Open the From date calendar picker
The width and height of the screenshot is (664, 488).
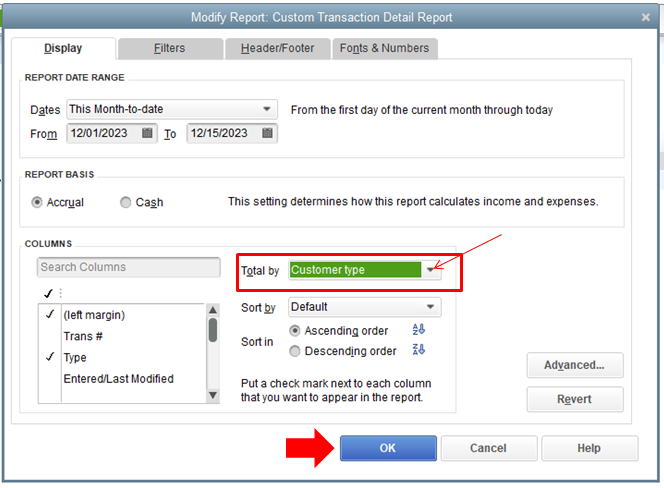[x=147, y=133]
